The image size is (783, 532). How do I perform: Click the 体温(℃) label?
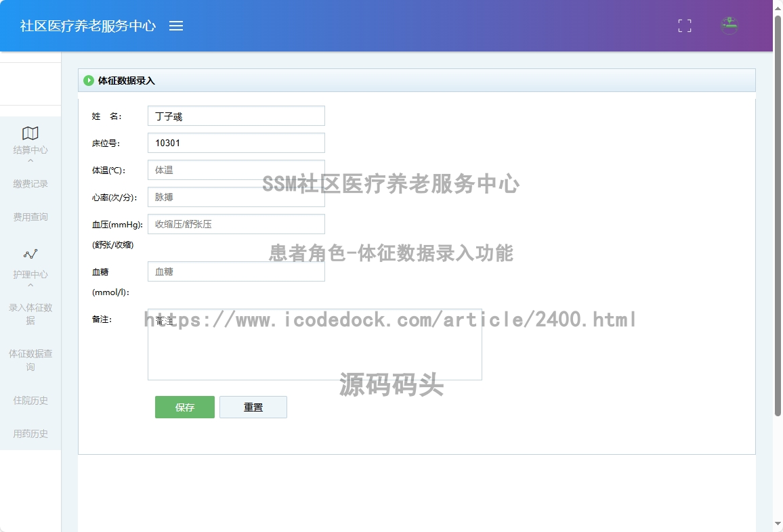tap(108, 170)
